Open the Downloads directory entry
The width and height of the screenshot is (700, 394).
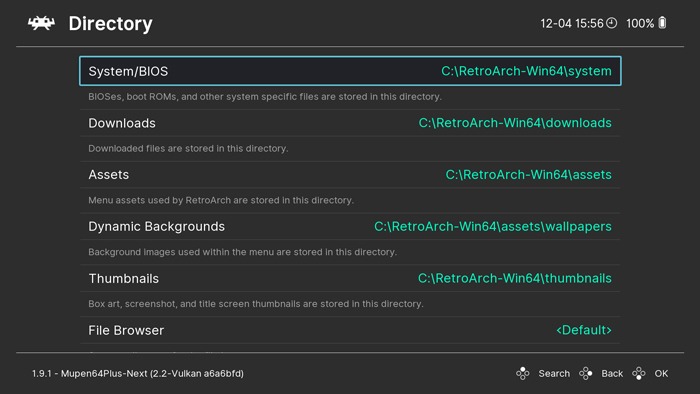coord(350,123)
